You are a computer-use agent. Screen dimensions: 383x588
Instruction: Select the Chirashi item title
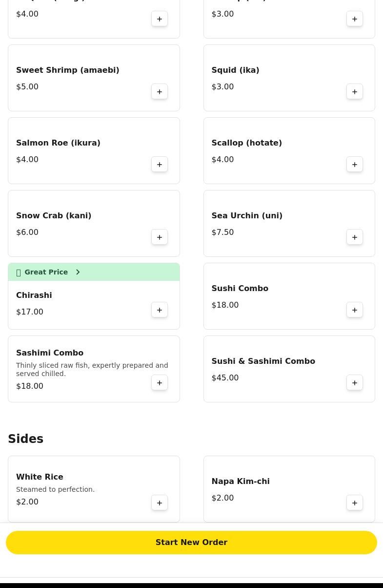click(x=34, y=295)
